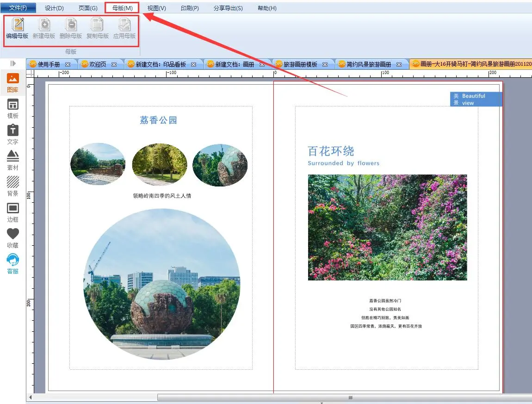This screenshot has height=404, width=532.
Task: Expand the collapsed left sidebar arrow
Action: pyautogui.click(x=13, y=63)
